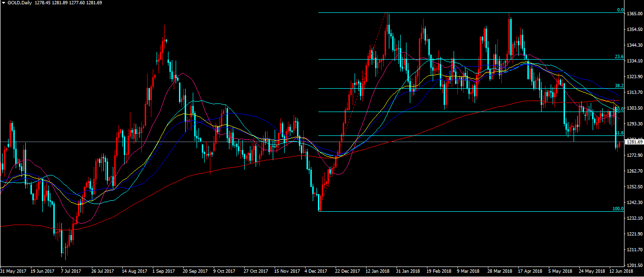Click the 1313.70 price axis label
Image resolution: width=644 pixels, height=277 pixels.
click(x=634, y=92)
